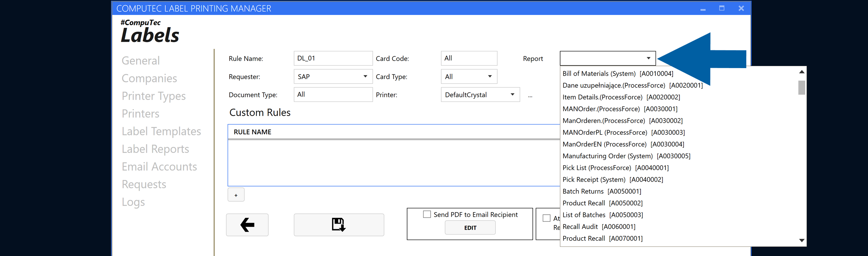The width and height of the screenshot is (868, 256).
Task: Select ManOrderEN (ProcessForce) [A0030004]
Action: tap(623, 144)
